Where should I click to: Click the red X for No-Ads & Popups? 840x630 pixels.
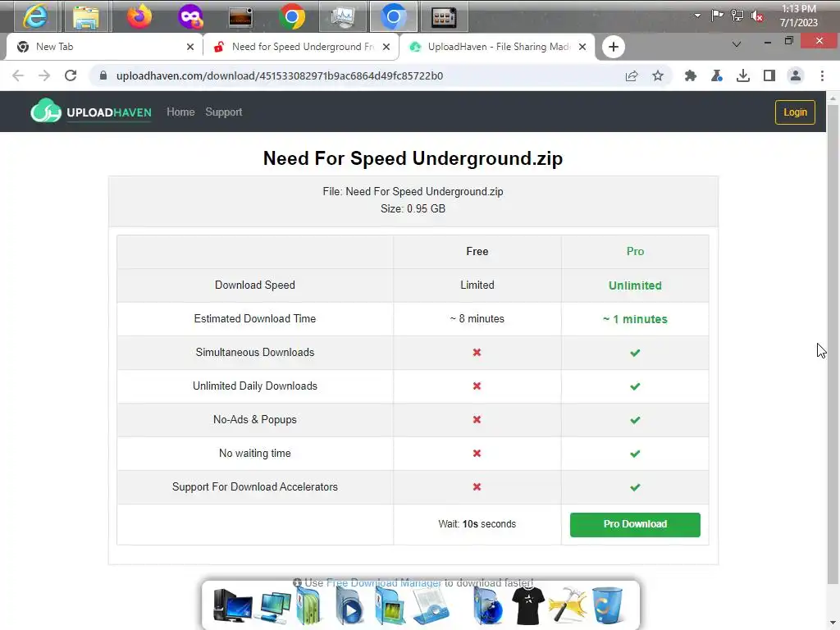coord(477,419)
